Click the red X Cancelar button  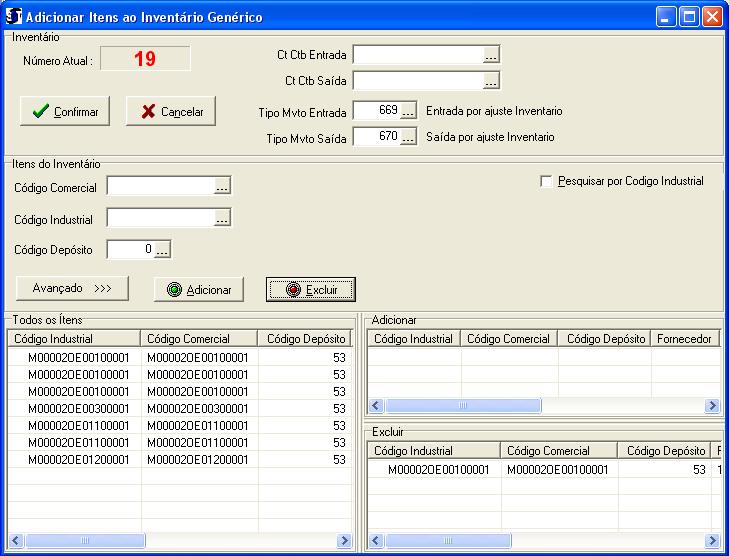tap(171, 112)
